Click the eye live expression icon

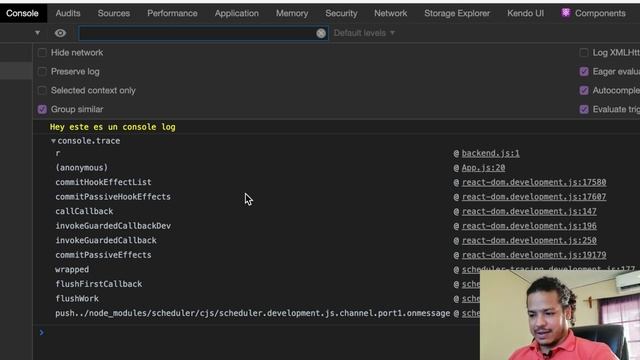(60, 33)
